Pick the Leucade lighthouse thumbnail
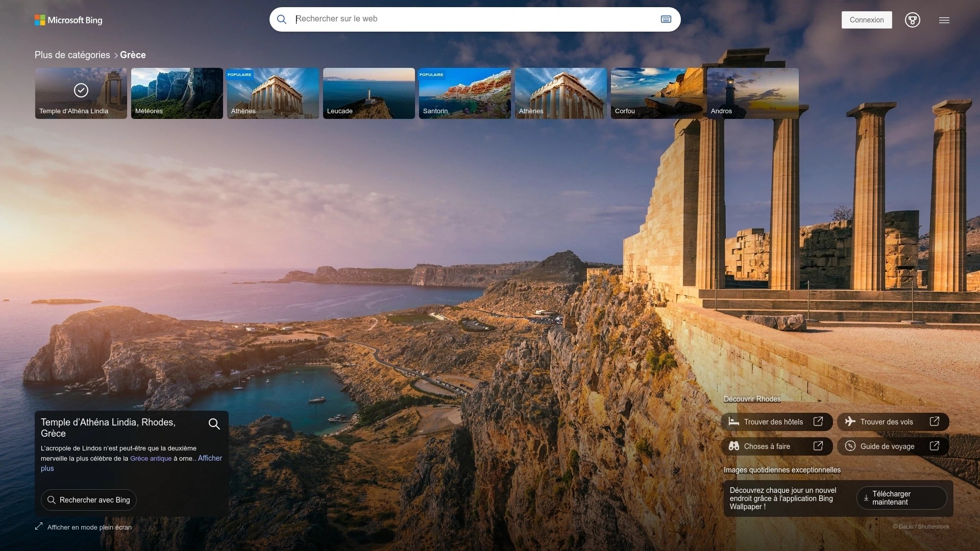Viewport: 980px width, 551px height. point(369,93)
